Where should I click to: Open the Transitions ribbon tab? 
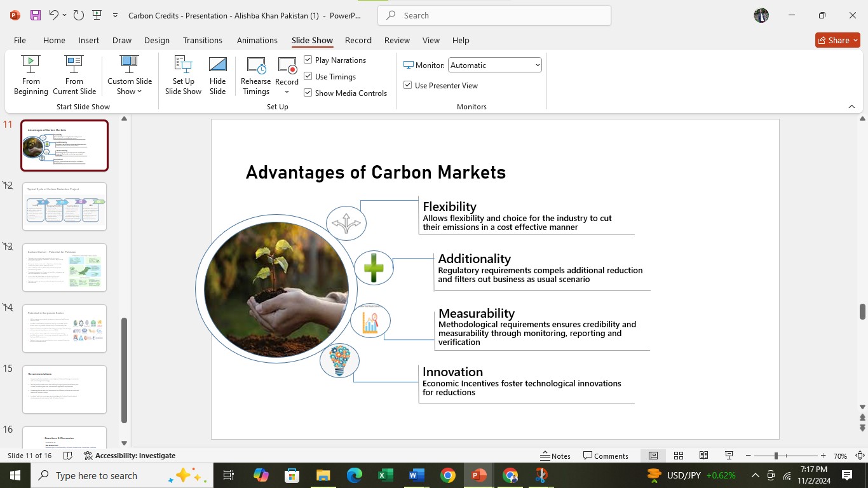[202, 40]
